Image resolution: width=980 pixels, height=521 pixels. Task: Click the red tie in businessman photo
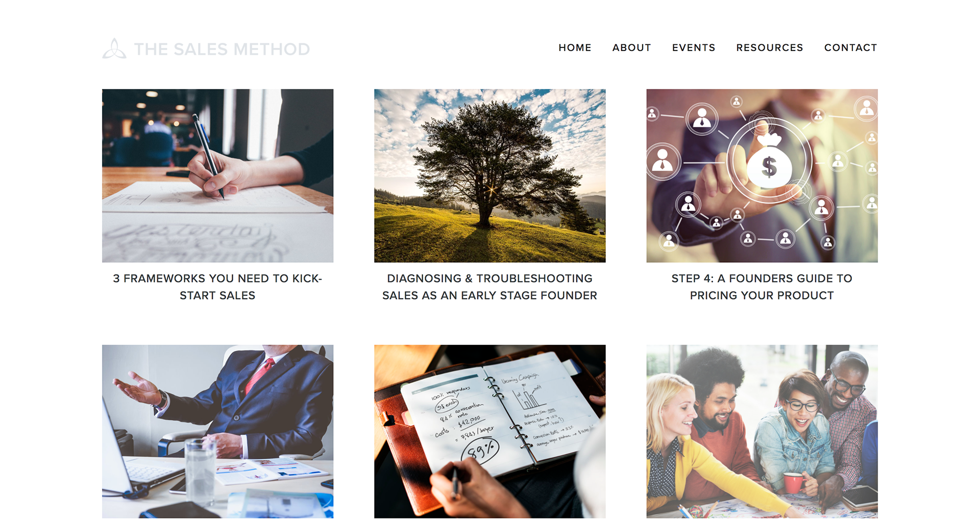click(259, 376)
